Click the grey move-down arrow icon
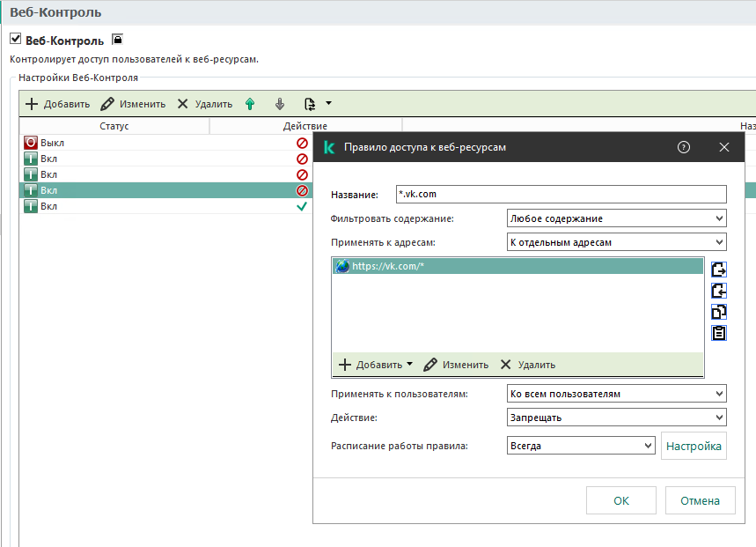Screen dimensions: 756x547 click(x=280, y=104)
